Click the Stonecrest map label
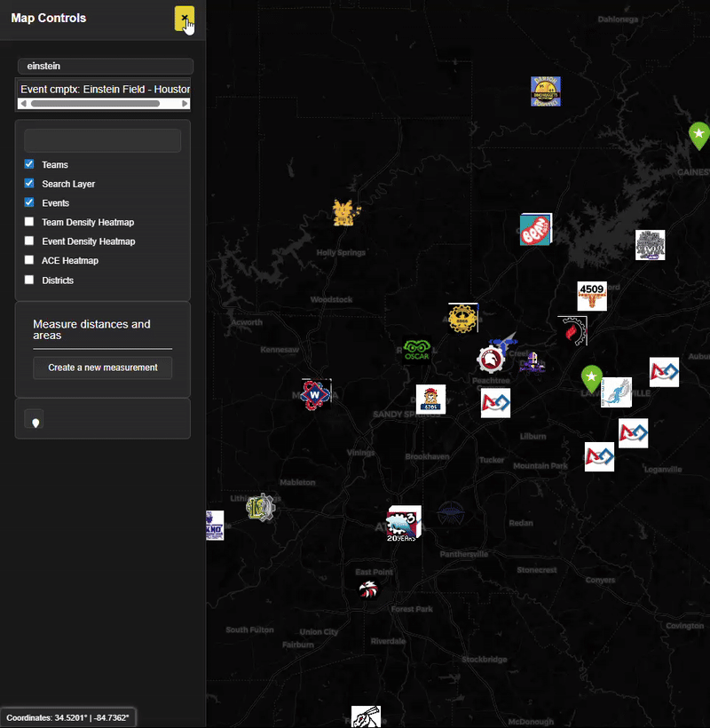Image resolution: width=710 pixels, height=728 pixels. point(537,570)
